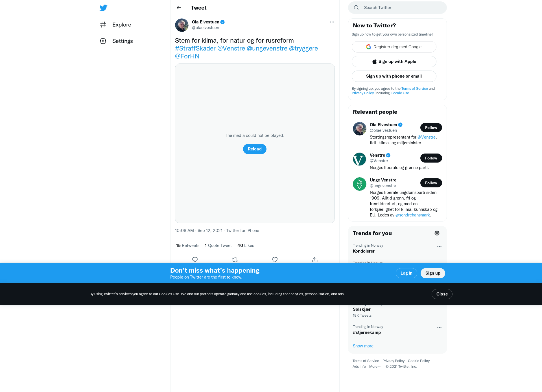The height and width of the screenshot is (392, 542).
Task: Expand options for #stjernekamp trend
Action: click(439, 328)
